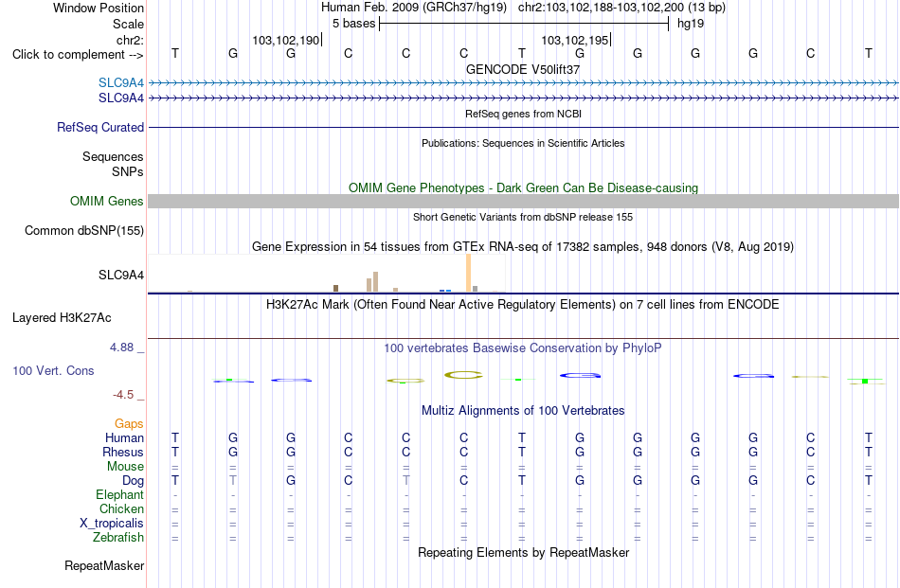
Task: Click the gray OMIM Genes bar
Action: tap(523, 201)
